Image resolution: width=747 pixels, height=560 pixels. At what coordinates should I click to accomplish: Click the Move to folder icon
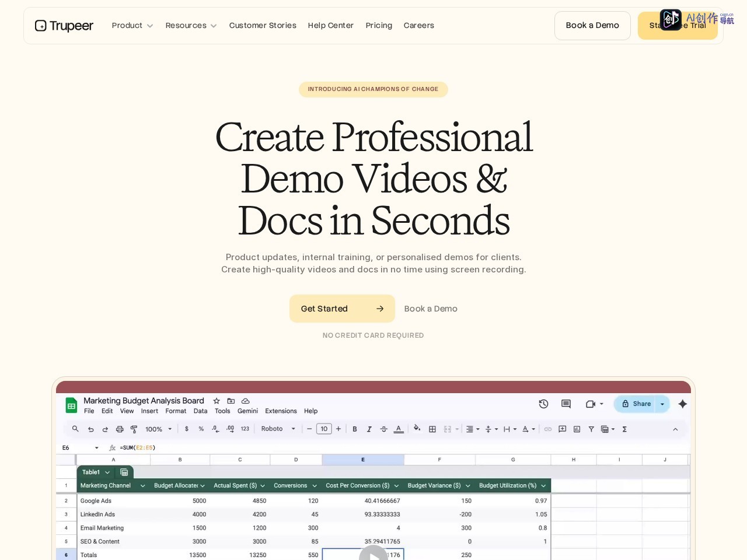pos(231,401)
